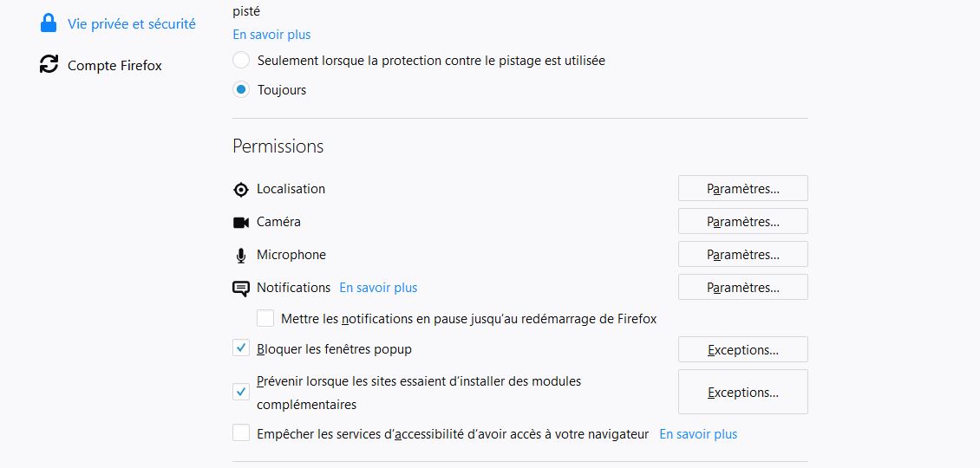Open Paramètres for Notifications

coord(743,288)
